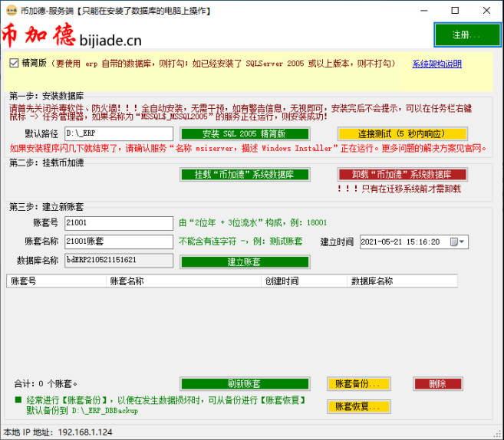Click the 数据库名称 field
This screenshot has width=504, height=440.
tap(119, 260)
